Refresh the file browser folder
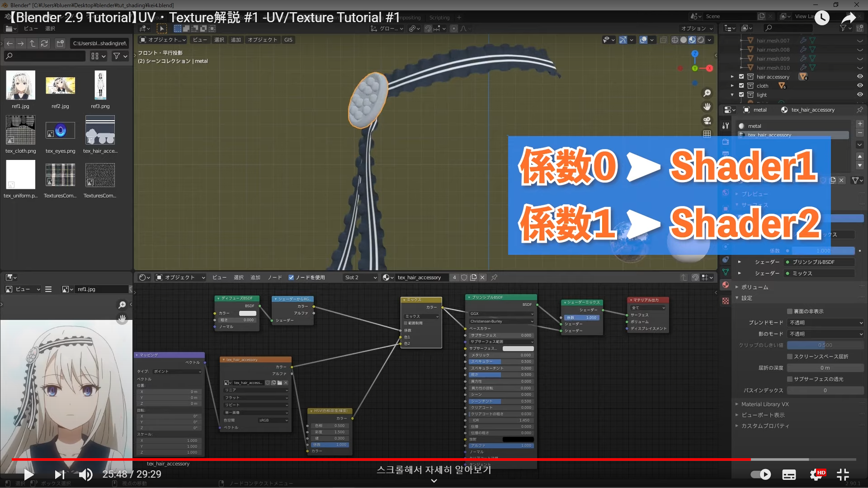The height and width of the screenshot is (488, 868). [x=44, y=43]
